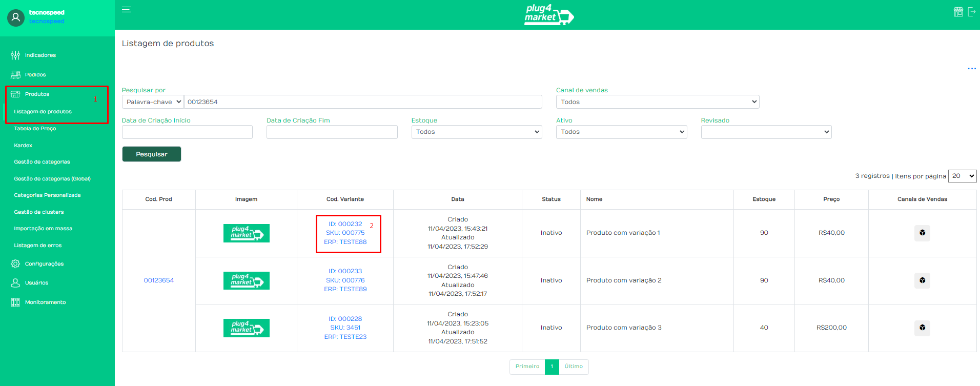Open image thumbnail of Produto com variação 3

tap(247, 328)
